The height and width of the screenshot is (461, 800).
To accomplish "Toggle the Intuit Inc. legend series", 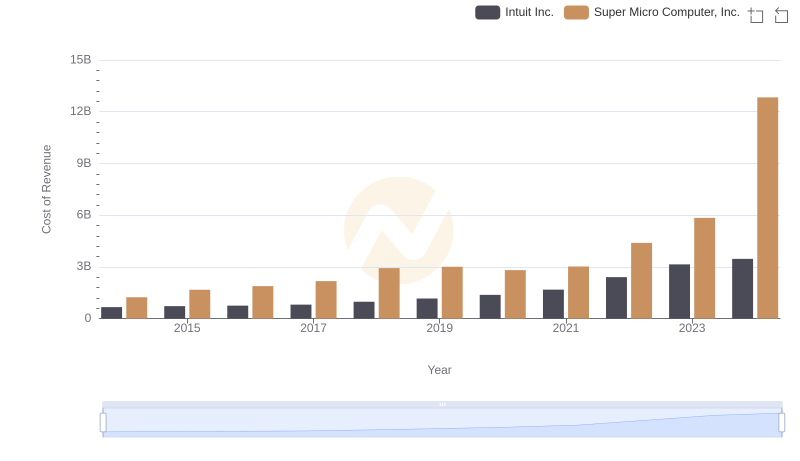I will (x=514, y=12).
